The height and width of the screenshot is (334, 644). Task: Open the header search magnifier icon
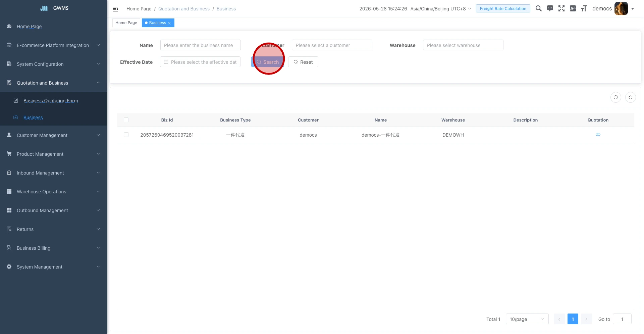coord(539,8)
